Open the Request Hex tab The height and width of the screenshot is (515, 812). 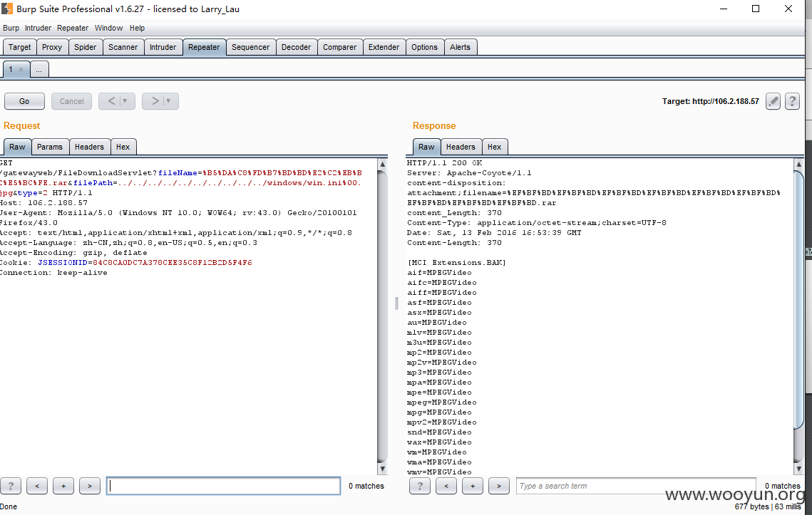(x=123, y=147)
